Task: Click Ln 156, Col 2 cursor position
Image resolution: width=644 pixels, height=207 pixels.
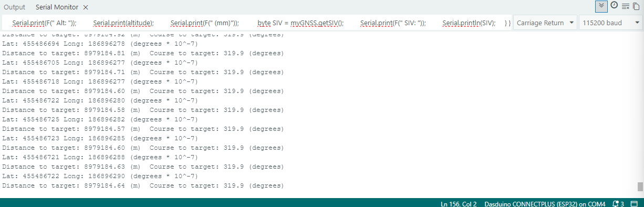Action: click(459, 203)
